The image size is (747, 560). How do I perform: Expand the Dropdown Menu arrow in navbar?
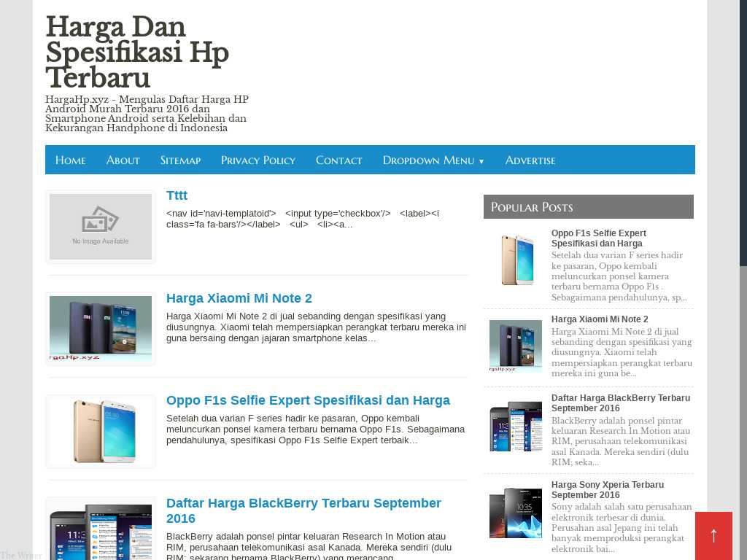pyautogui.click(x=481, y=161)
